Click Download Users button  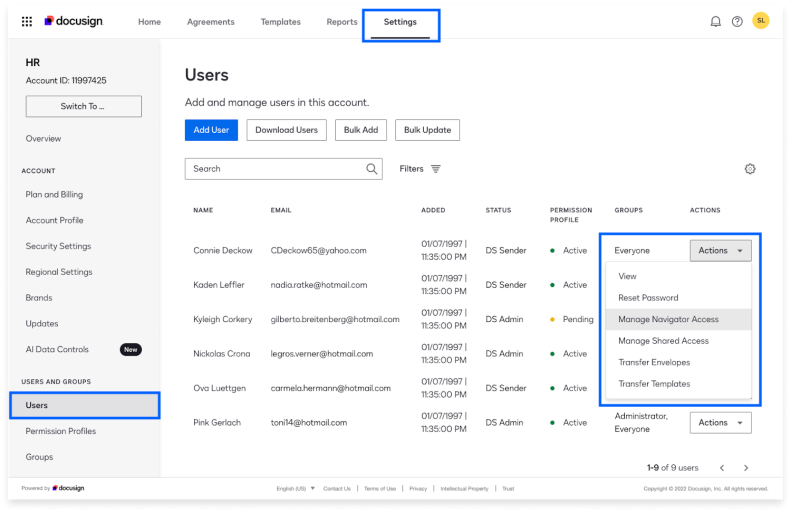[x=287, y=130]
